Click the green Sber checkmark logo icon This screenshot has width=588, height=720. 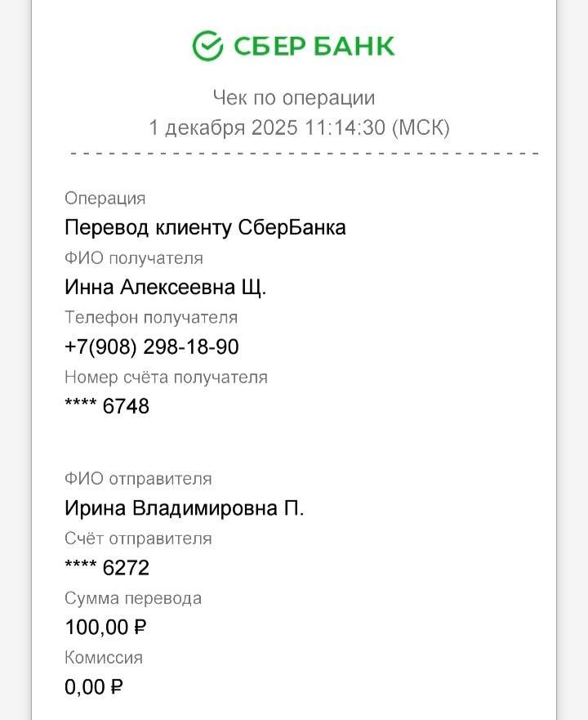click(x=207, y=46)
